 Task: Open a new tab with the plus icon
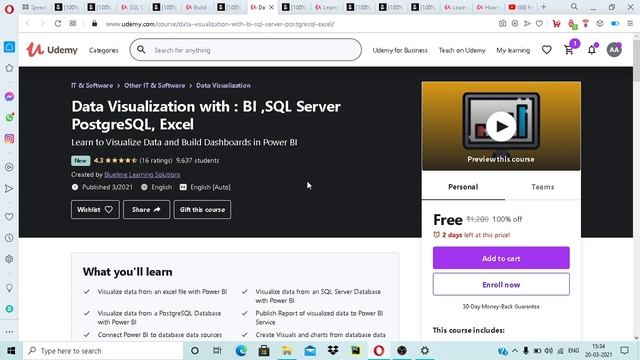click(x=543, y=7)
